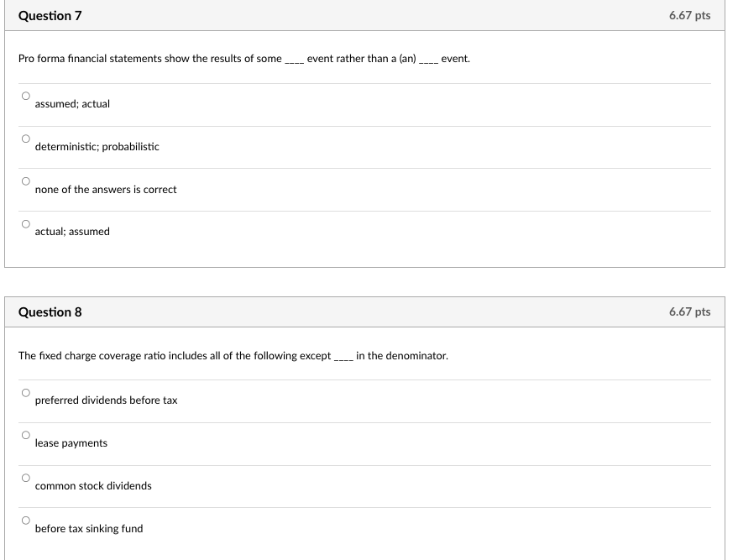Click the 6.67 pts label for Question 7

point(689,15)
